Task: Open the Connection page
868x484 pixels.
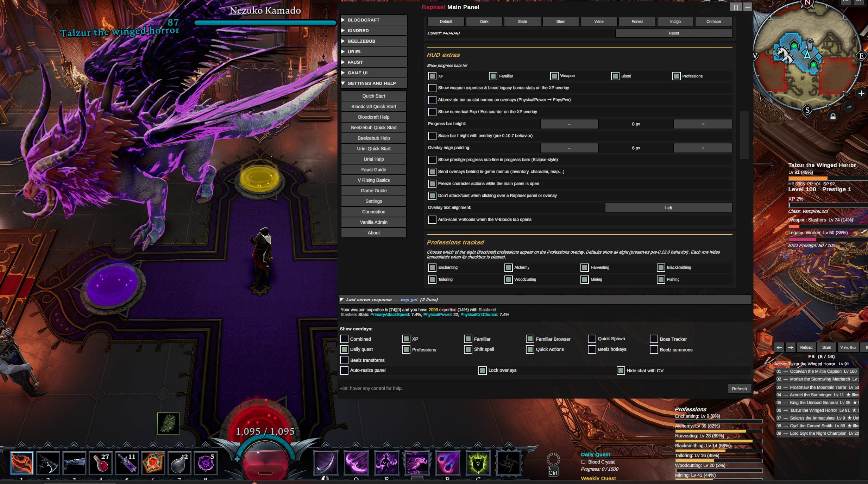Action: click(374, 212)
